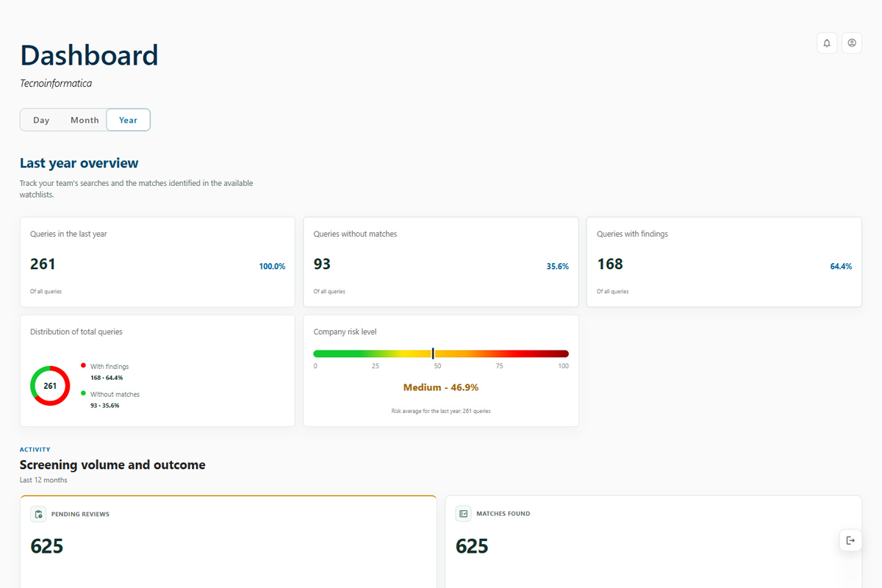Screen dimensions: 882x588
Task: Click the "With findings" legend label
Action: [x=110, y=366]
